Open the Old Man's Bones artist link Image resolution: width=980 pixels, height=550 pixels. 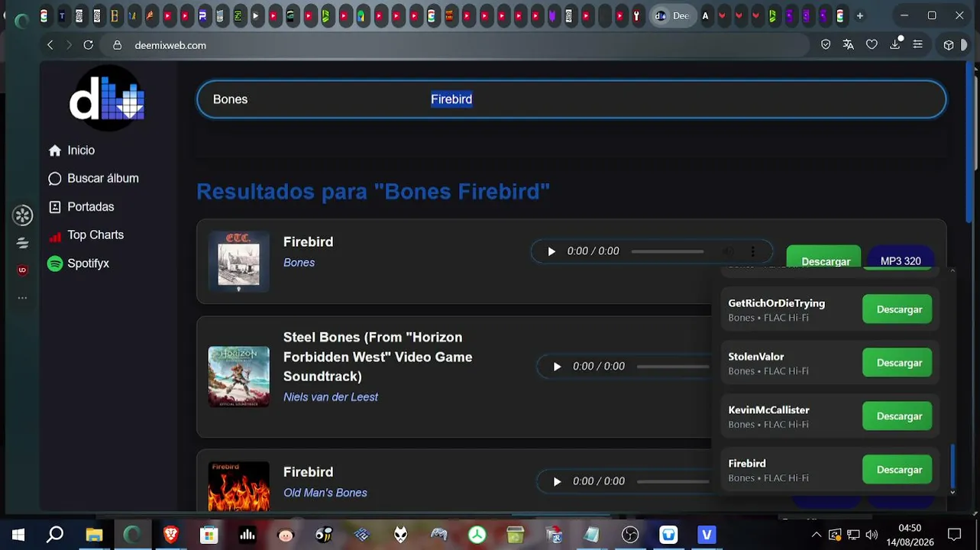(325, 493)
